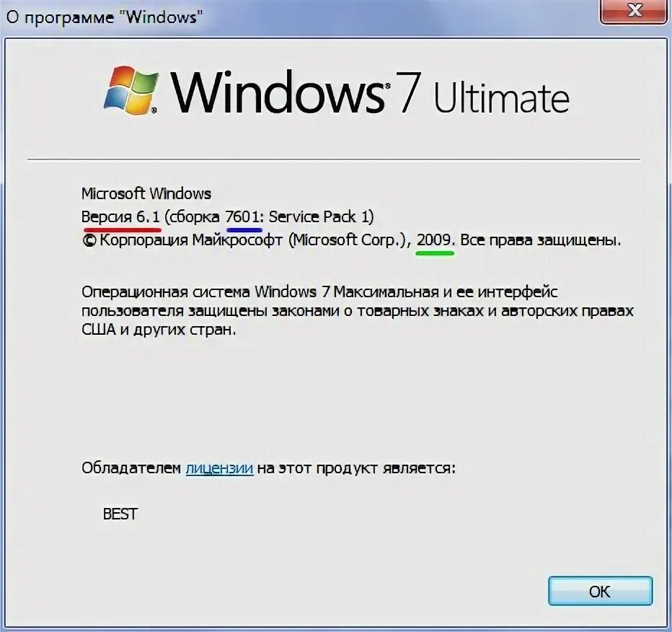Click the "Ultimate" edition label
The height and width of the screenshot is (632, 672).
pyautogui.click(x=501, y=97)
